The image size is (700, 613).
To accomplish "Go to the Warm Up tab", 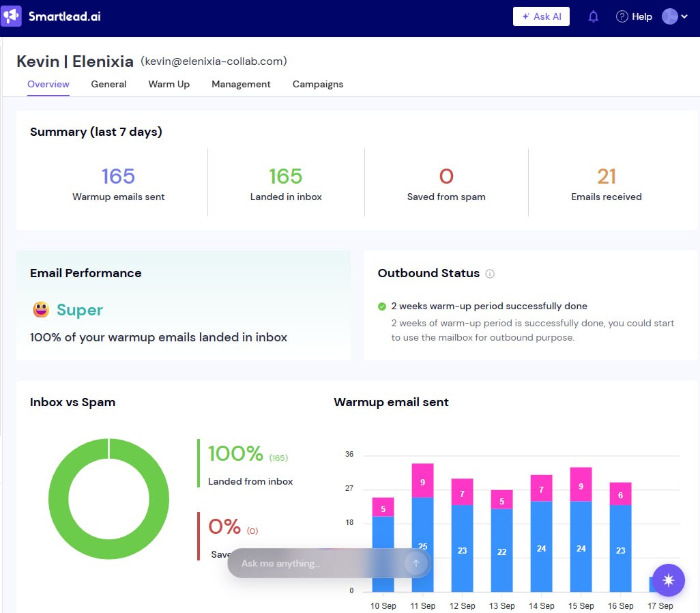I will click(169, 84).
